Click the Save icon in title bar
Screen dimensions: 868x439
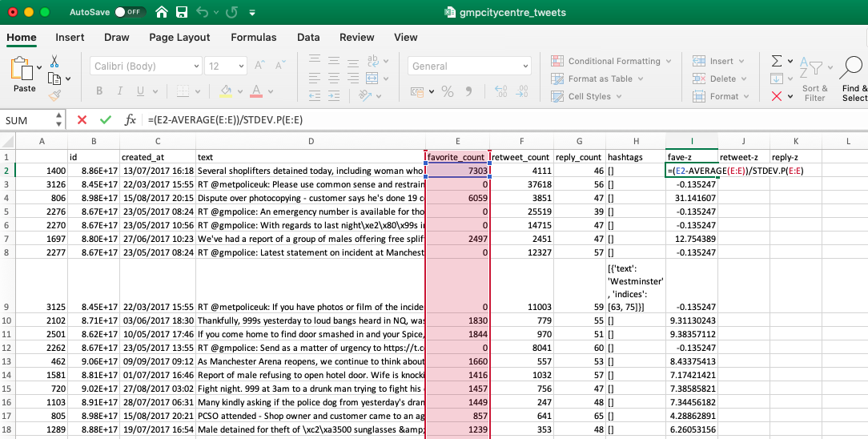[x=182, y=13]
